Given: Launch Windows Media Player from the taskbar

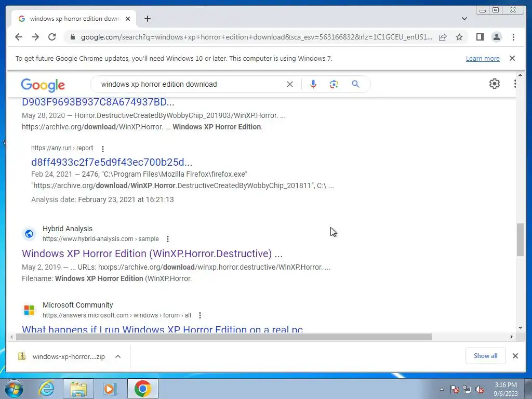Looking at the screenshot, I should [x=110, y=389].
